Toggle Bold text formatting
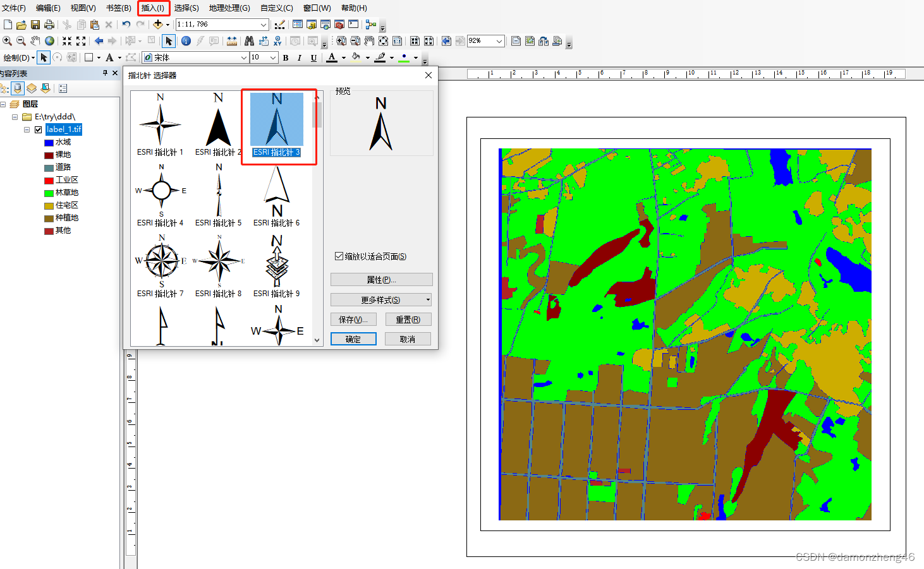Viewport: 924px width, 569px height. click(x=286, y=57)
